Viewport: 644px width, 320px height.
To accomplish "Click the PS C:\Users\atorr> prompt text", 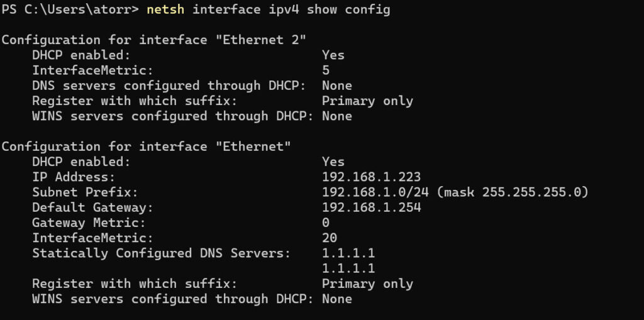I will (x=71, y=9).
